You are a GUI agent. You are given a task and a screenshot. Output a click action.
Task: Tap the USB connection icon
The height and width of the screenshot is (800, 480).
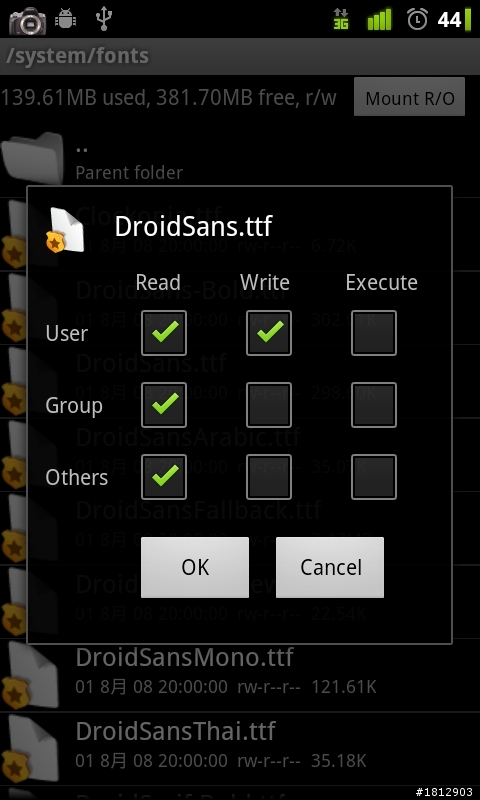(104, 19)
